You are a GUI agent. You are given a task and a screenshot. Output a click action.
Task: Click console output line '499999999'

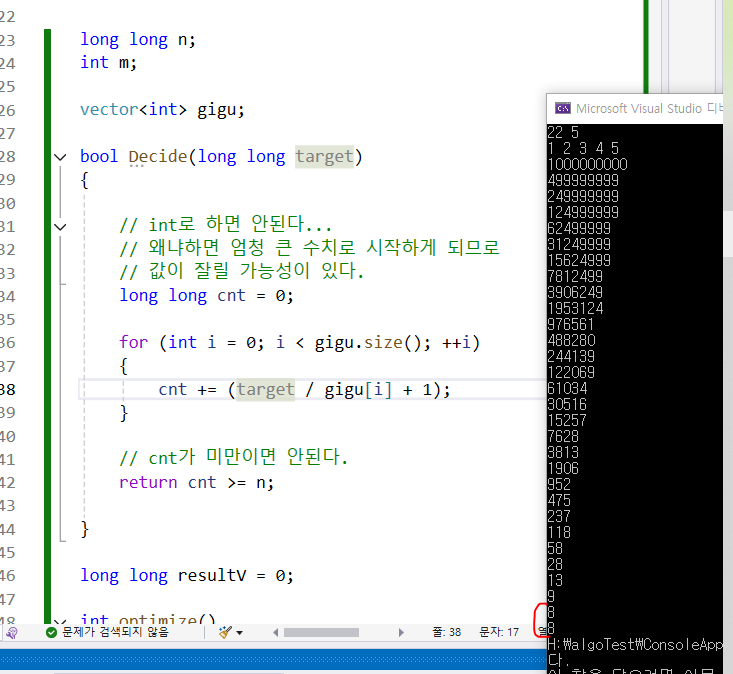pos(583,180)
